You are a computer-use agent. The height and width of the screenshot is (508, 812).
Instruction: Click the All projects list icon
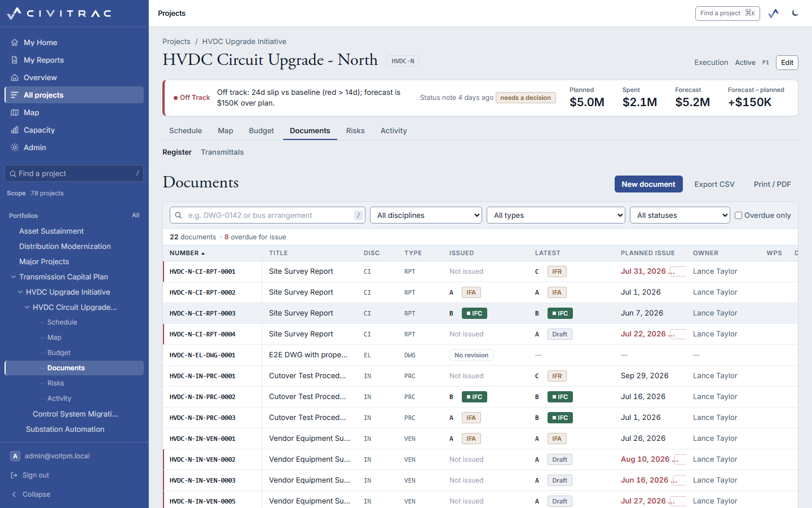coord(15,95)
